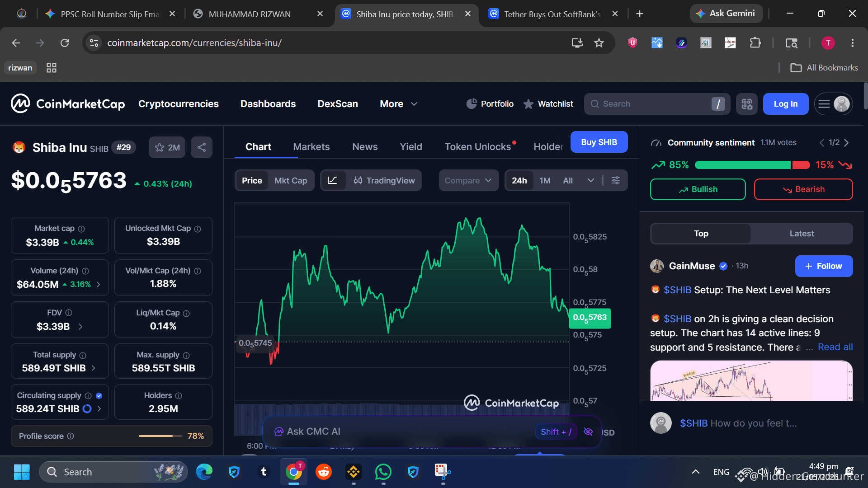Open the Watchlist page
This screenshot has width=868, height=488.
coord(548,104)
